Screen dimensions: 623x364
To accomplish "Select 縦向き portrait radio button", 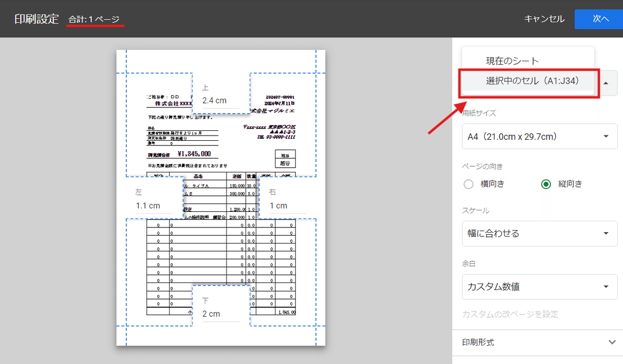I will click(x=546, y=184).
